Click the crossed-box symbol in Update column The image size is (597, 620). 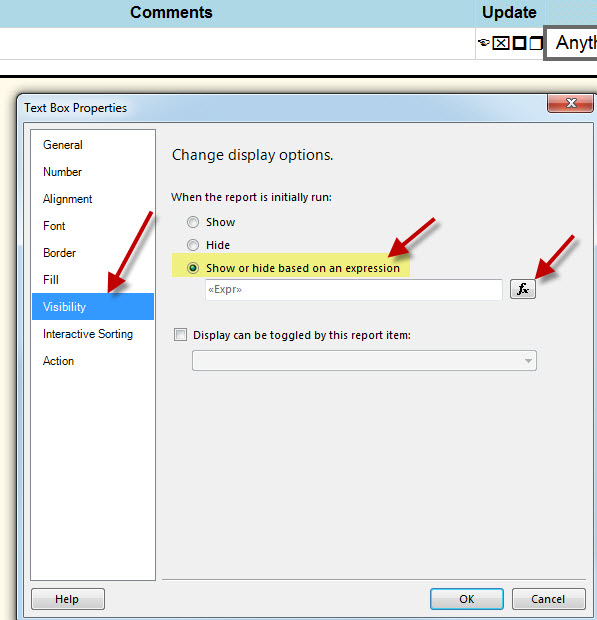tap(501, 43)
